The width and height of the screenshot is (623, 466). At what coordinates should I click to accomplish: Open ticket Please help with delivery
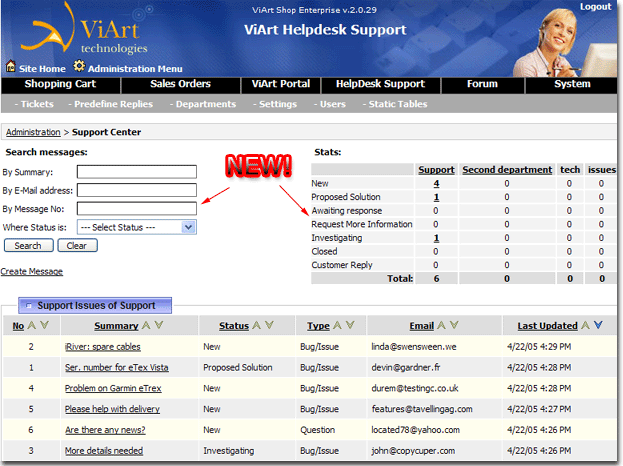tap(112, 409)
